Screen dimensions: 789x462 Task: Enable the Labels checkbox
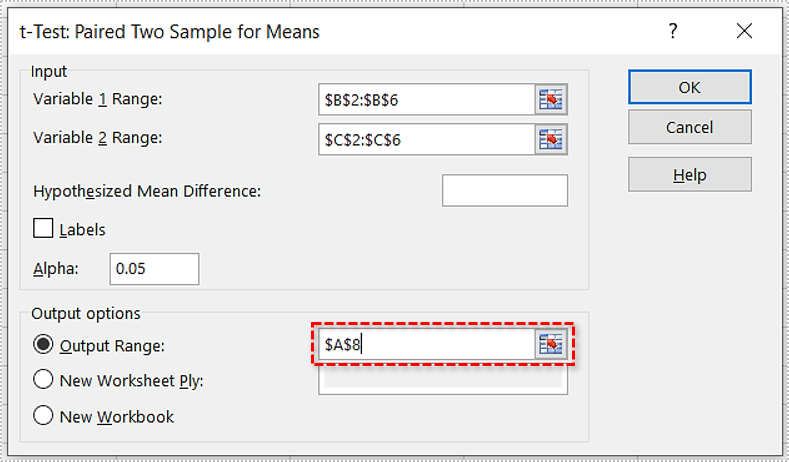click(43, 229)
